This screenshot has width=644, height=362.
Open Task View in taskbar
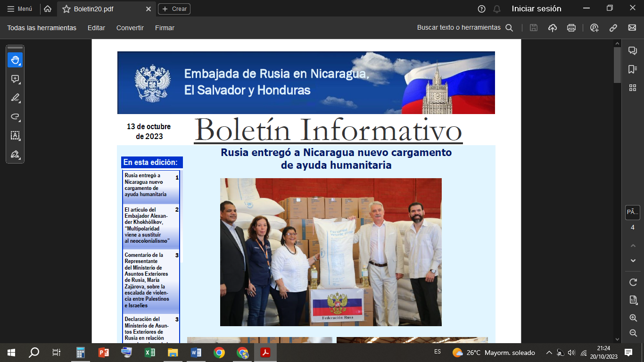coord(57,353)
